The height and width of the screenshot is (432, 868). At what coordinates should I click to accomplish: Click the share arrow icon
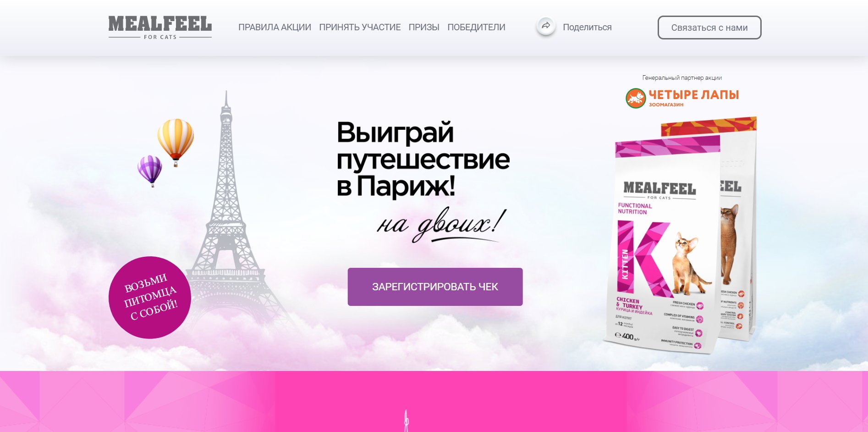(546, 26)
